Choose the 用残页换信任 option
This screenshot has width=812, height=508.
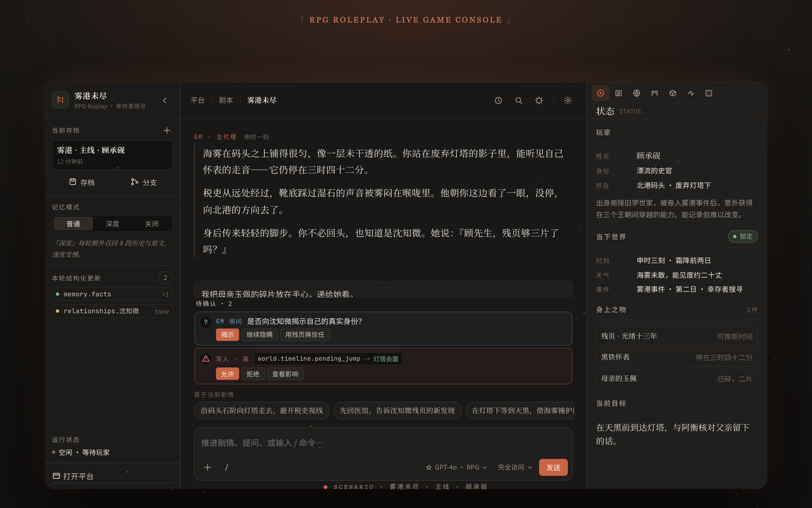[305, 335]
